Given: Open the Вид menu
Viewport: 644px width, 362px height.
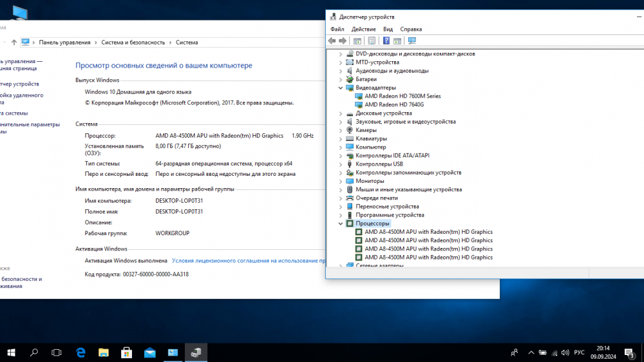Looking at the screenshot, I should coord(388,29).
